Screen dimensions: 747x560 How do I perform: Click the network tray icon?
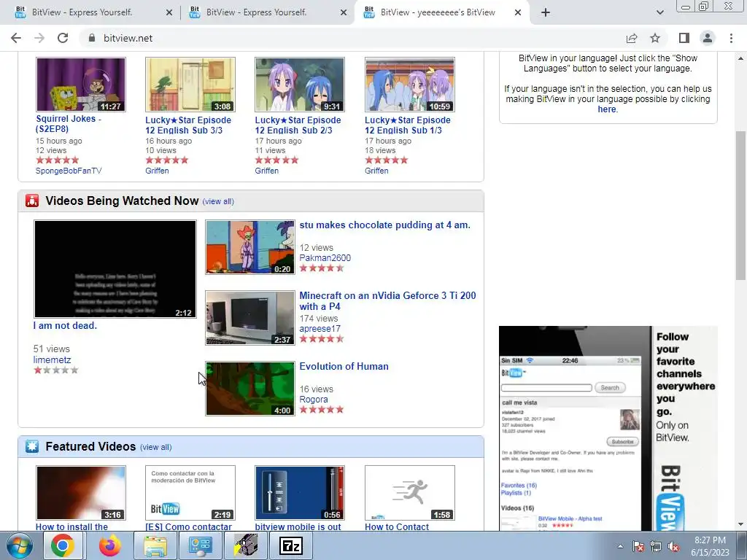tap(656, 546)
